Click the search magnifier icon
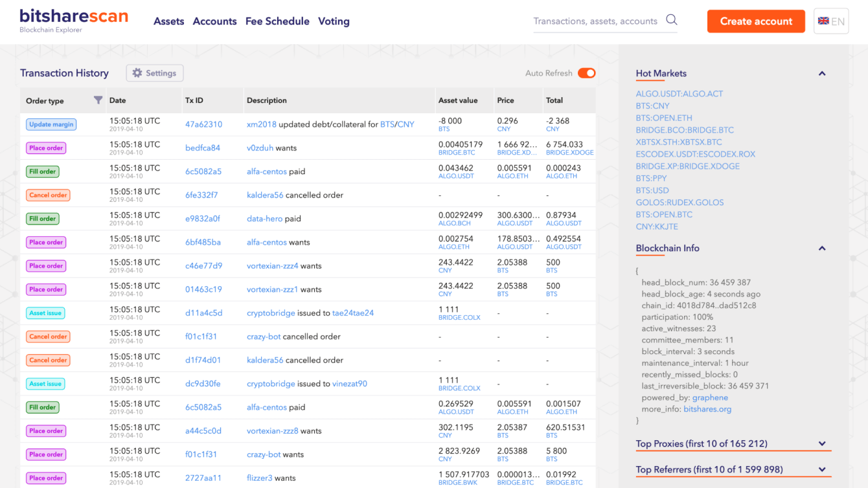 pyautogui.click(x=672, y=19)
